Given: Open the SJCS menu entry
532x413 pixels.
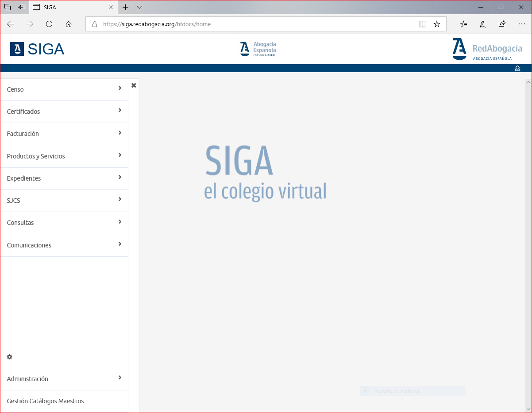Looking at the screenshot, I should (x=14, y=201).
